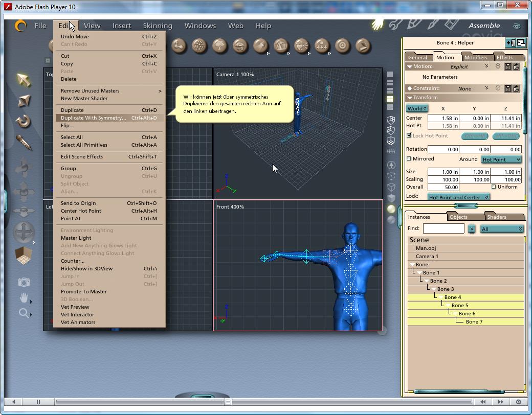Click the Find input field
532x415 pixels.
pos(443,228)
